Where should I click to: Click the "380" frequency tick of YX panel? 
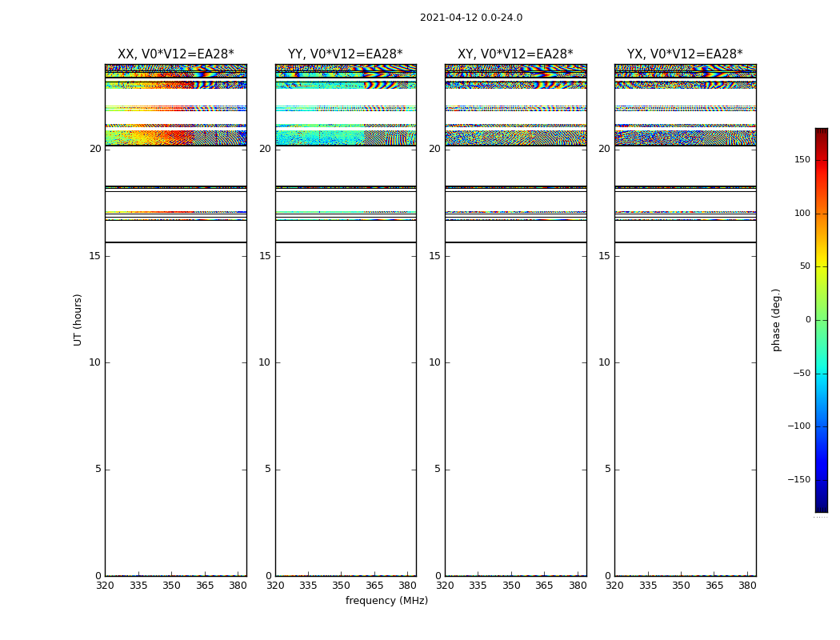pos(747,586)
